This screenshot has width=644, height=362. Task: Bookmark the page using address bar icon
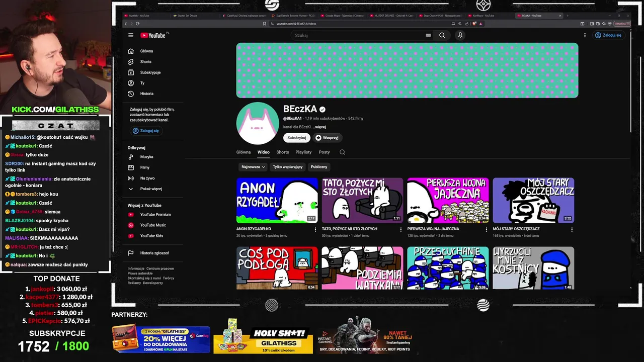[265, 24]
